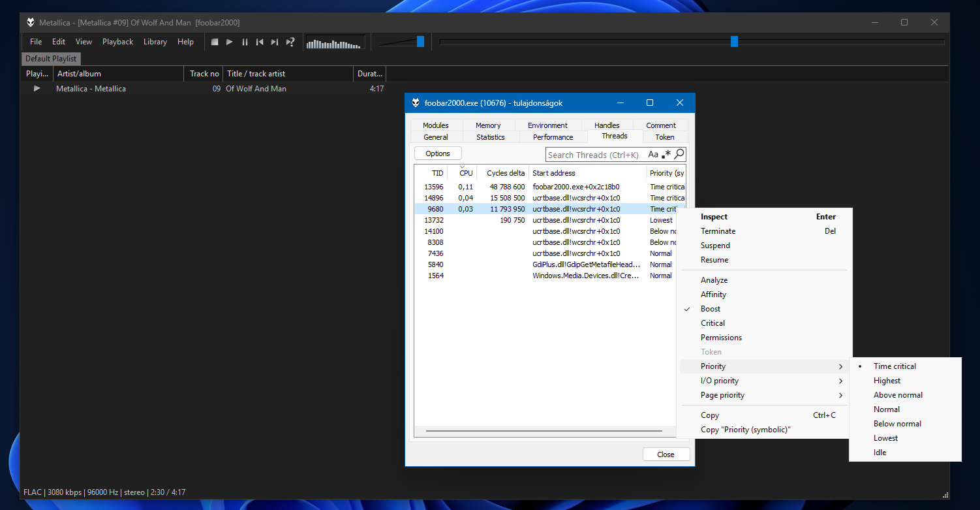This screenshot has width=980, height=510.
Task: Switch to the Performance tab
Action: 553,137
